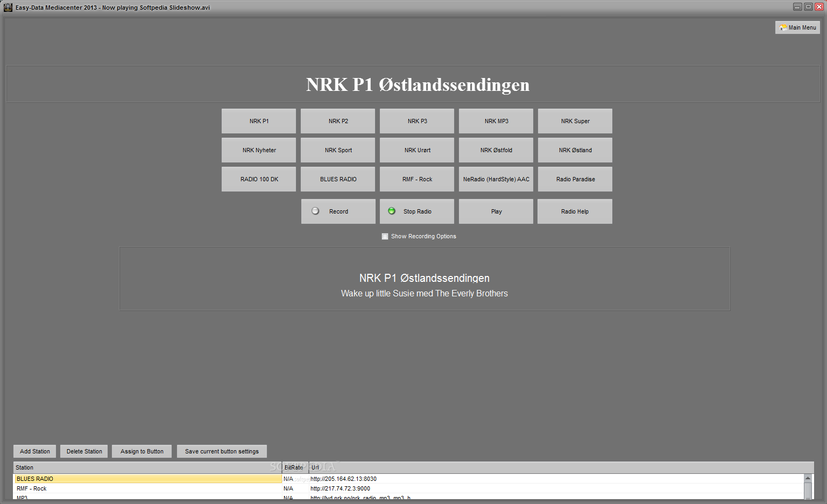Start recording with the Record button
Image resolution: width=827 pixels, height=504 pixels.
coord(338,211)
